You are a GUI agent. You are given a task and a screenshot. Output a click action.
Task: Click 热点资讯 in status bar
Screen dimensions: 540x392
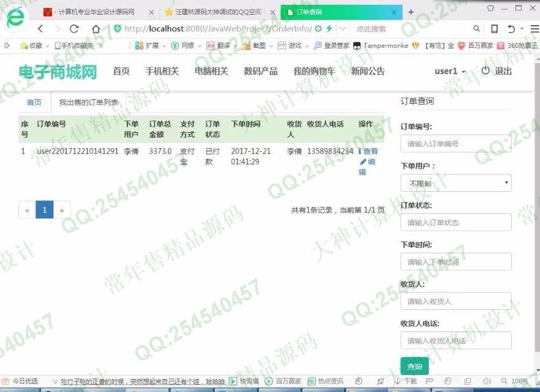point(325,381)
